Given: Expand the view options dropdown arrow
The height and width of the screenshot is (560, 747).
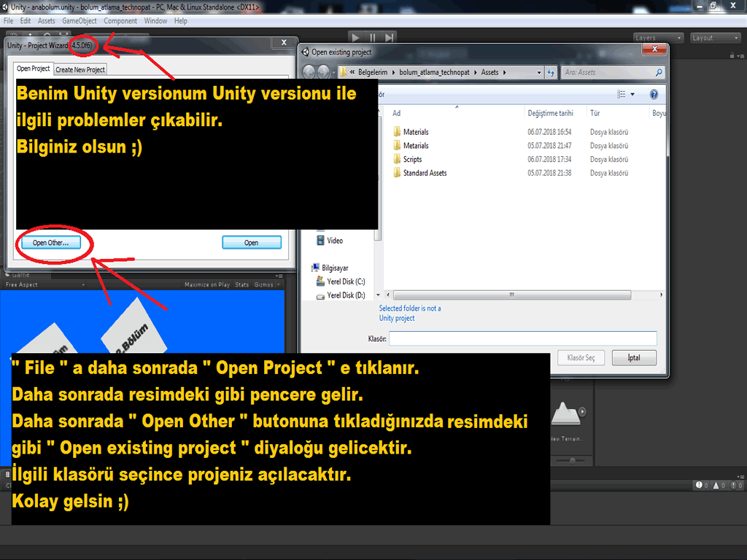Looking at the screenshot, I should coord(632,94).
